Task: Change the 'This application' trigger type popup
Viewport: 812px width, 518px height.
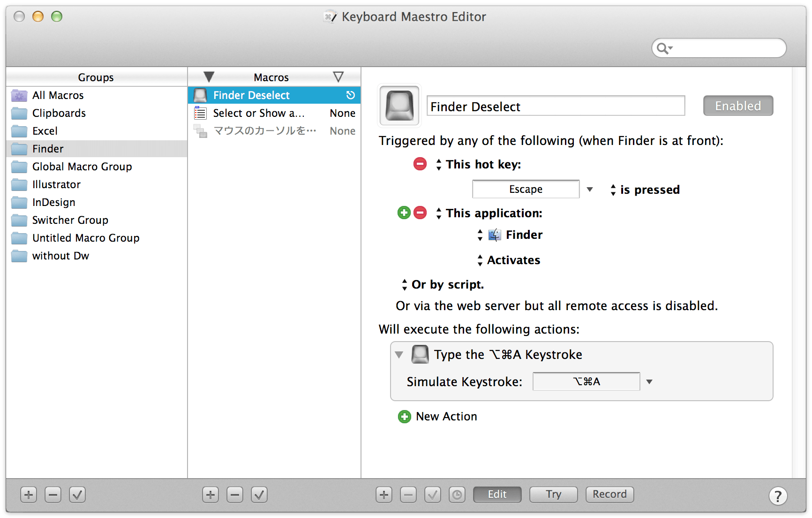Action: point(489,213)
